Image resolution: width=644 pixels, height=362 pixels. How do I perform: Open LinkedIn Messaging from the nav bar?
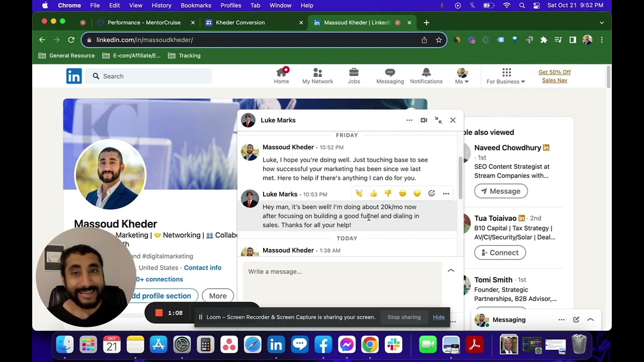click(x=390, y=76)
